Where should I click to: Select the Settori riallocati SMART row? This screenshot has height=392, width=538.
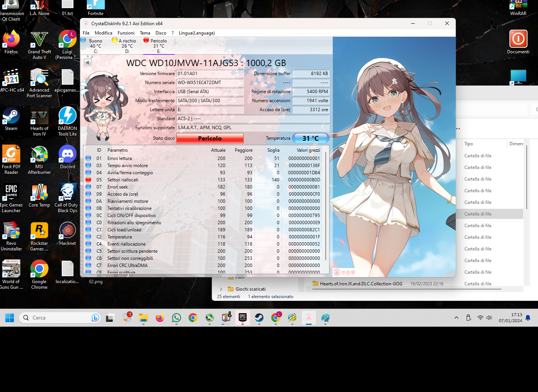click(203, 180)
